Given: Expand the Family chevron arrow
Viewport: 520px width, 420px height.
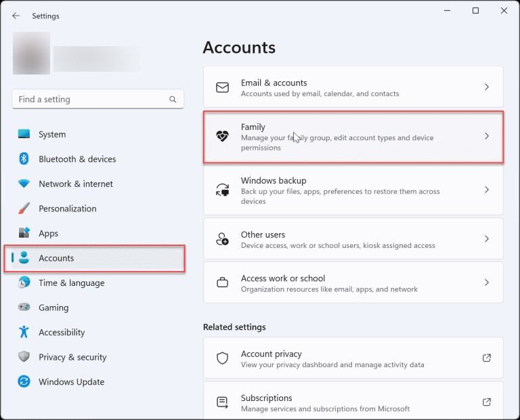Looking at the screenshot, I should click(487, 136).
